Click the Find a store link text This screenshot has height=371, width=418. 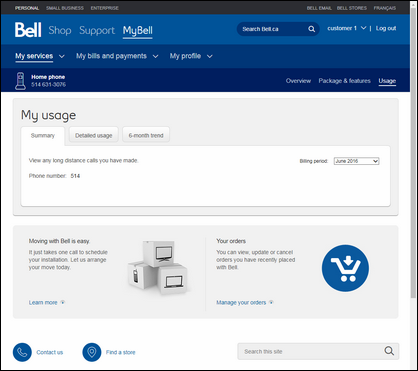tap(121, 352)
